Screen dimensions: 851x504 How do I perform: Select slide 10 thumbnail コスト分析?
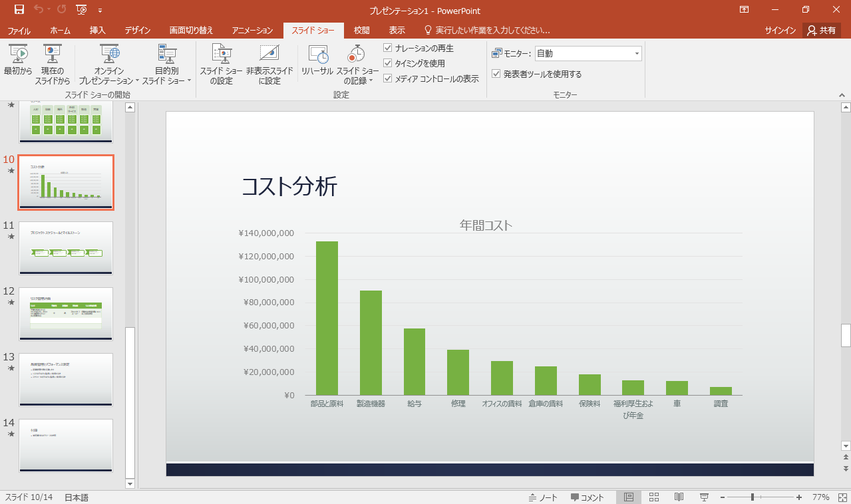coord(66,182)
